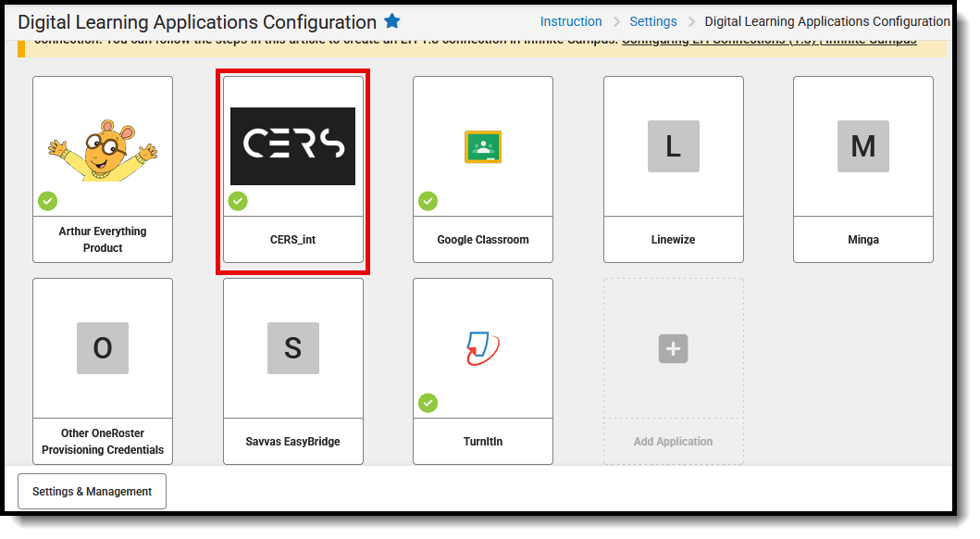Click the Linewize application icon
Viewport: 980px width, 539px height.
(x=673, y=146)
